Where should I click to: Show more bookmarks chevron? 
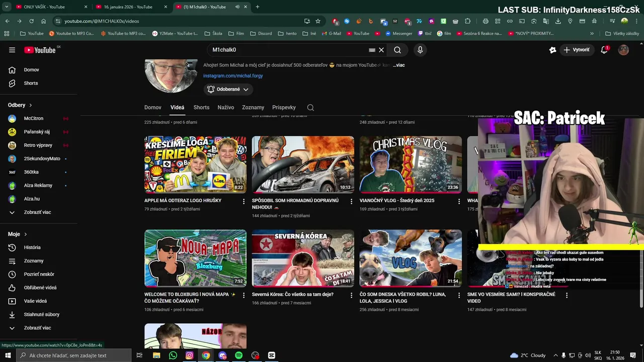click(592, 34)
